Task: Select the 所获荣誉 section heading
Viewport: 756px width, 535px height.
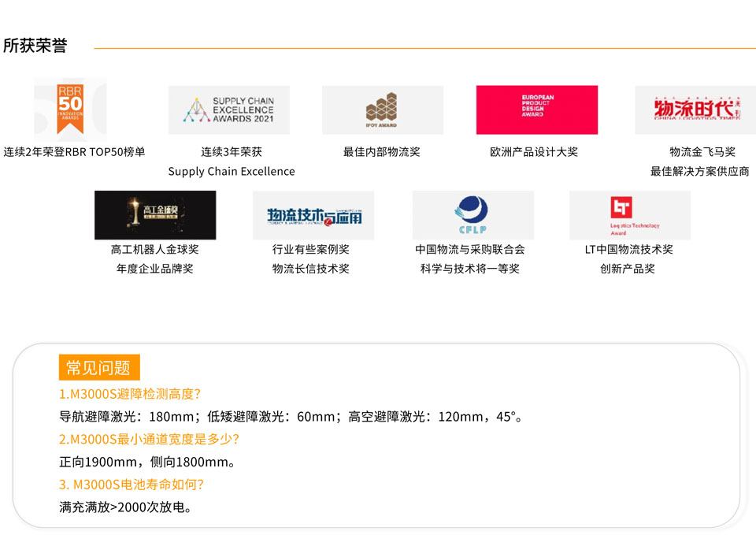Action: click(x=35, y=46)
